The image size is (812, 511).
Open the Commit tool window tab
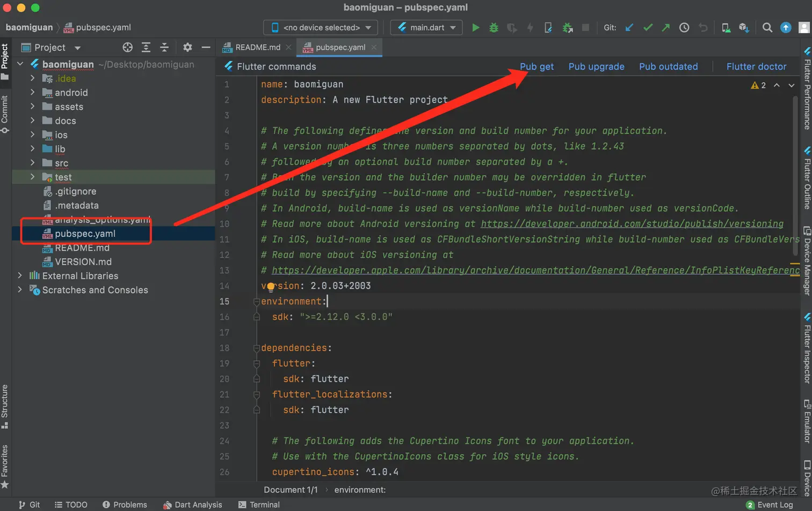5,114
